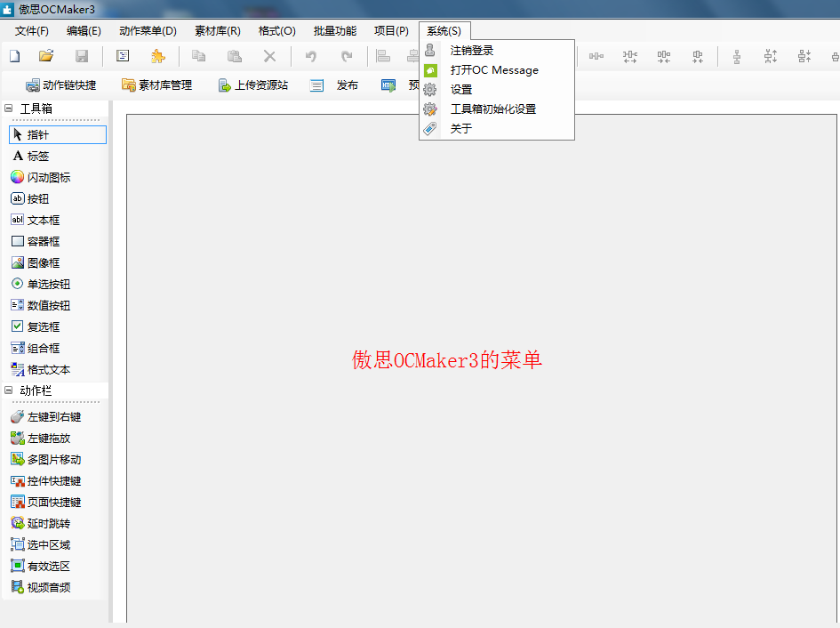Select the 左键到右键 action

pos(46,416)
